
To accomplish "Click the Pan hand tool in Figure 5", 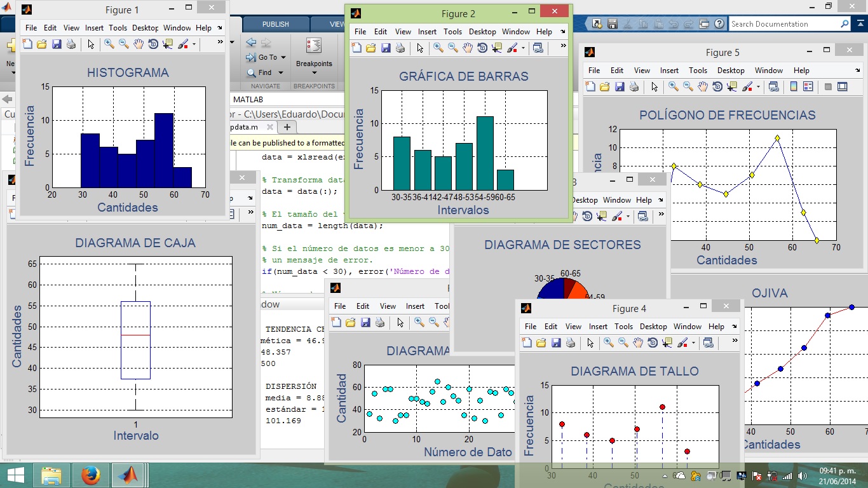I will 703,87.
